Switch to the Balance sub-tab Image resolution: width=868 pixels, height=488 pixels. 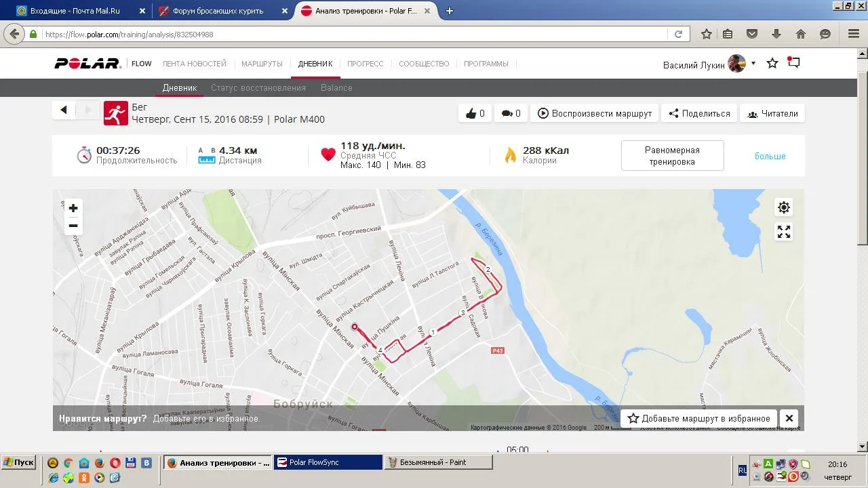(336, 87)
